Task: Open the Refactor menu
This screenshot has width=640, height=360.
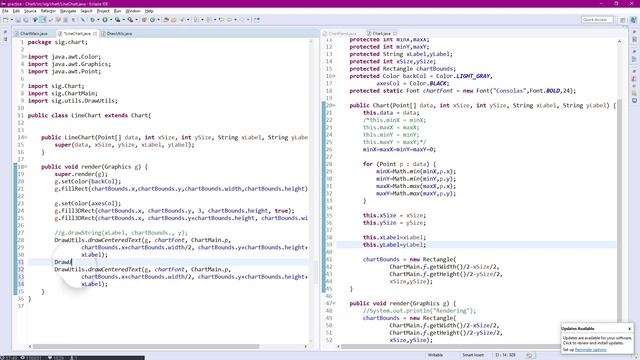Action: click(x=48, y=11)
